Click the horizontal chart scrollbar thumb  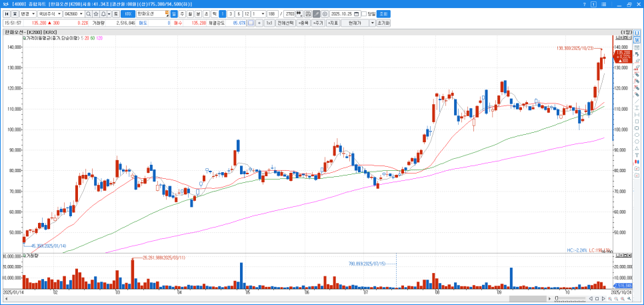pyautogui.click(x=528, y=298)
